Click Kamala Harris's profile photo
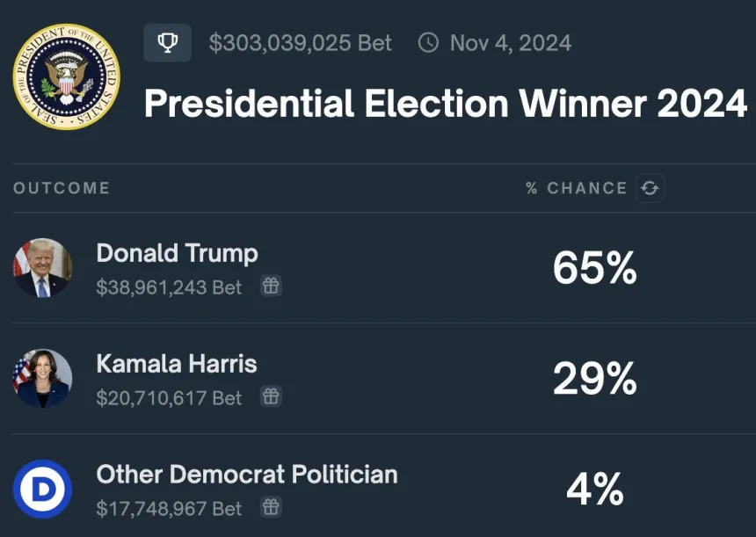 [42, 379]
